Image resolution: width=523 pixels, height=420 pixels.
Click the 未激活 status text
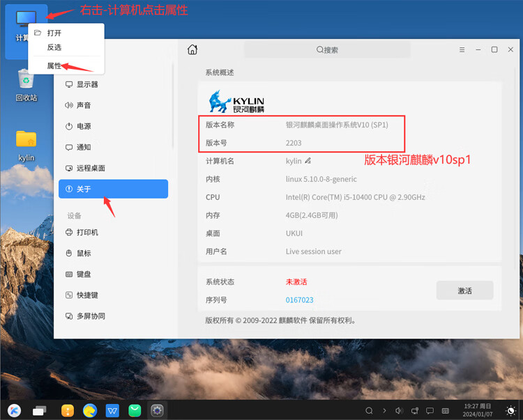pyautogui.click(x=296, y=282)
